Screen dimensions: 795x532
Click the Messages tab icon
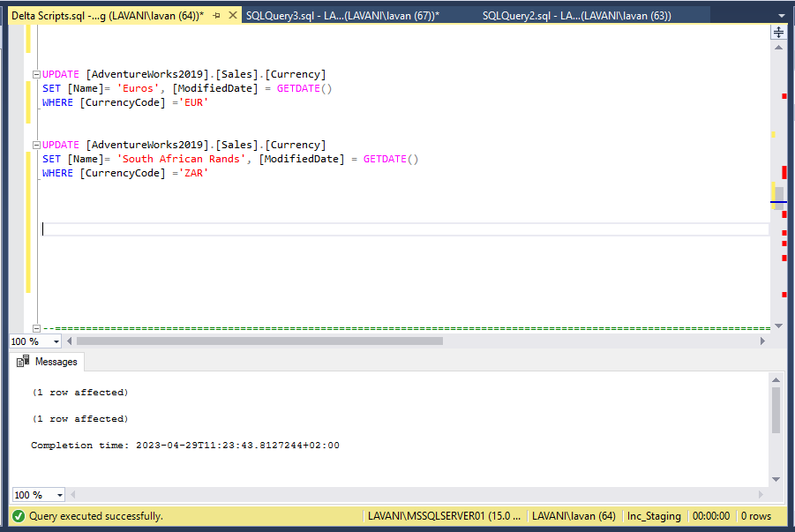click(x=24, y=362)
